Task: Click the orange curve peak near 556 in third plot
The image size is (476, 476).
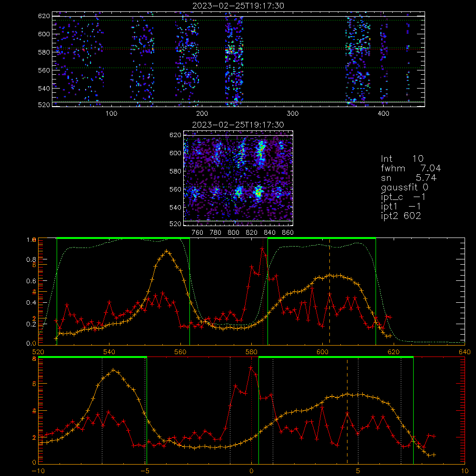Action: pyautogui.click(x=166, y=251)
